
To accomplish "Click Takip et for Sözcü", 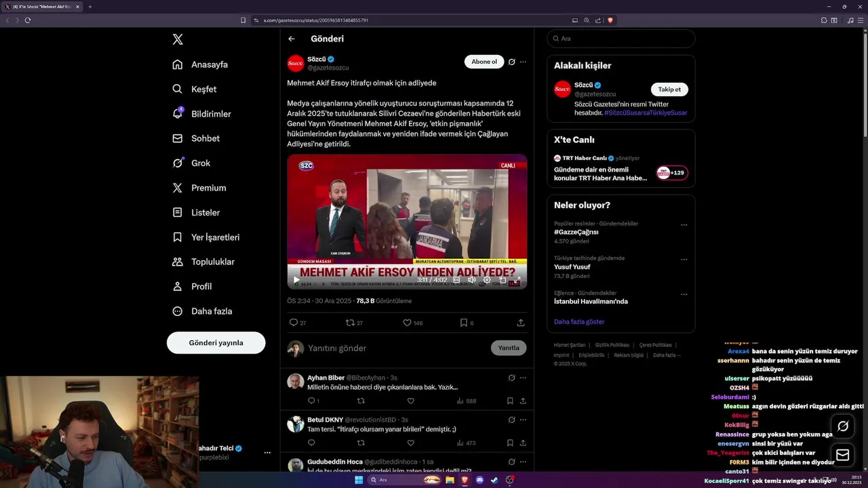I will (x=669, y=89).
